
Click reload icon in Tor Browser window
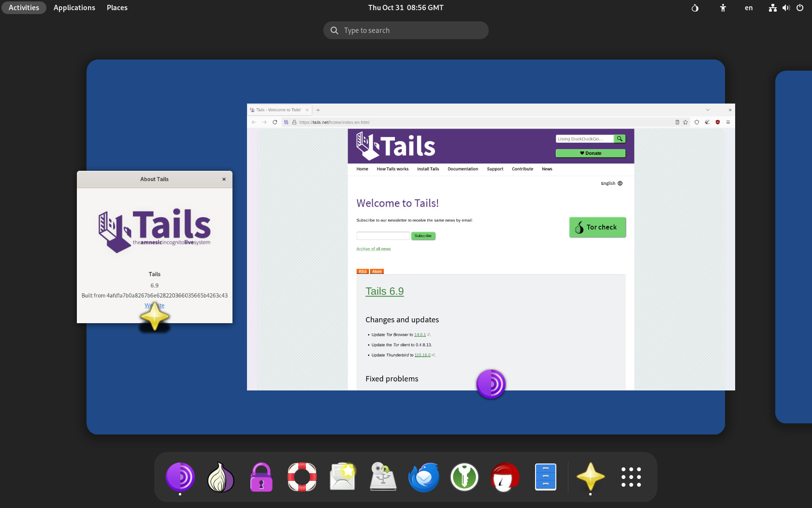point(275,122)
